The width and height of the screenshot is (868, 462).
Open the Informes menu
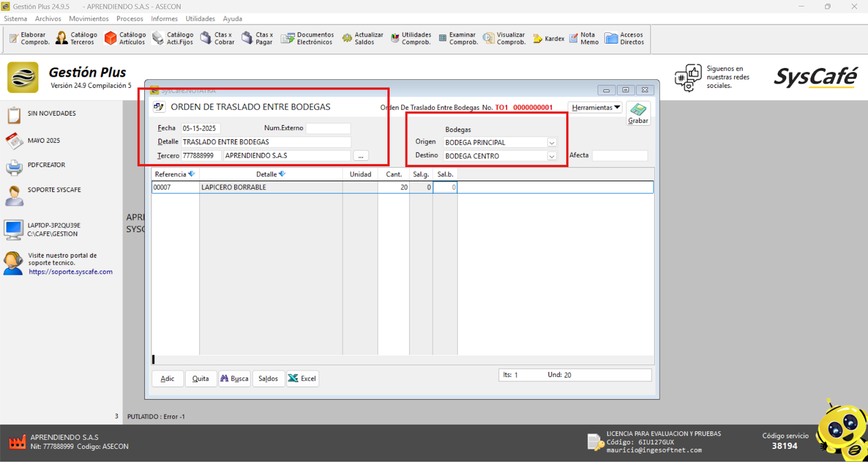click(x=164, y=18)
